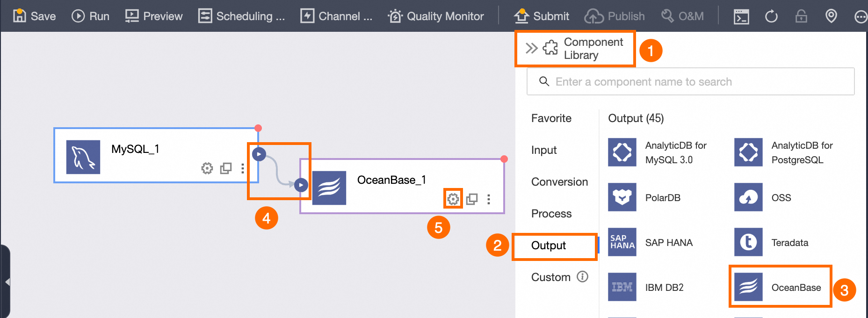This screenshot has width=868, height=318.
Task: Select the Custom category
Action: pyautogui.click(x=550, y=277)
